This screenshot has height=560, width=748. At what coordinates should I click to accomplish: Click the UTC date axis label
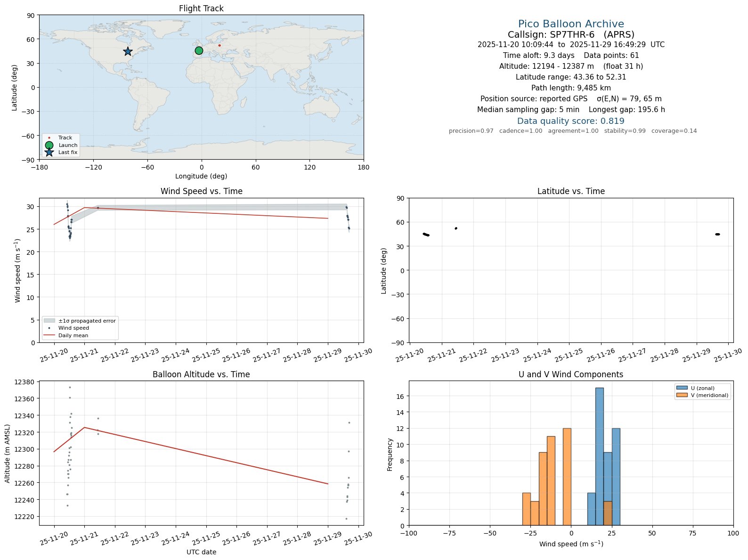201,552
